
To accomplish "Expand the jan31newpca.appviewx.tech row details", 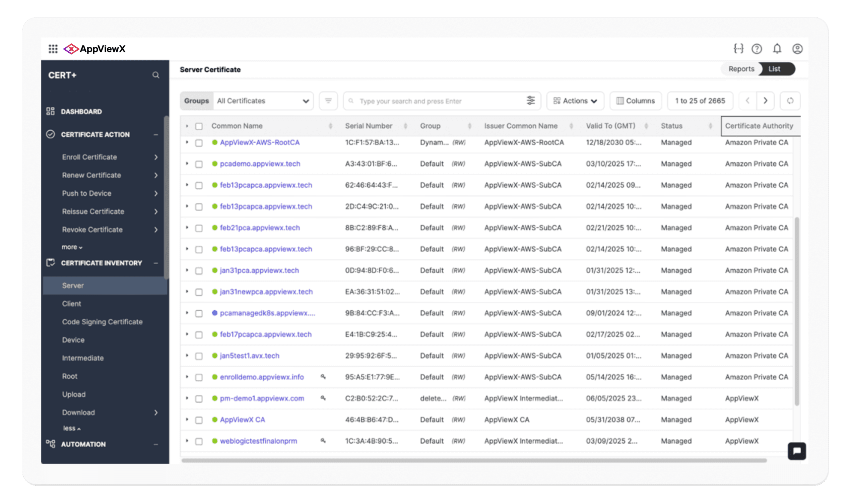I will click(x=187, y=291).
